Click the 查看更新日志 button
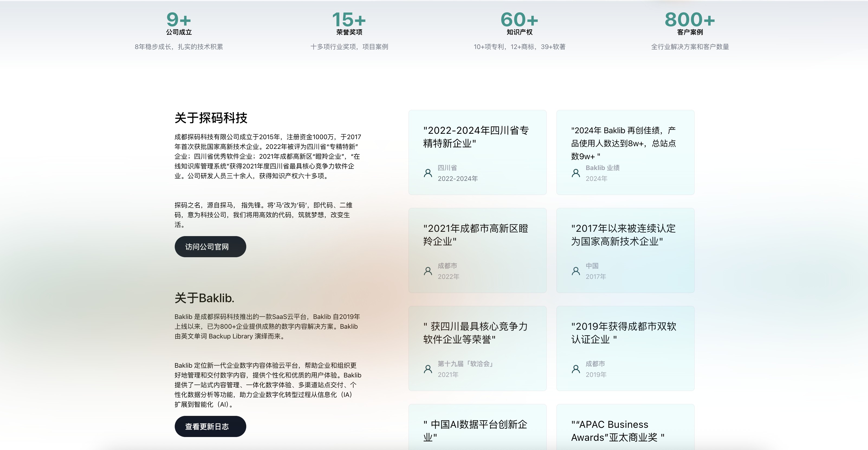The image size is (868, 450). [x=210, y=426]
